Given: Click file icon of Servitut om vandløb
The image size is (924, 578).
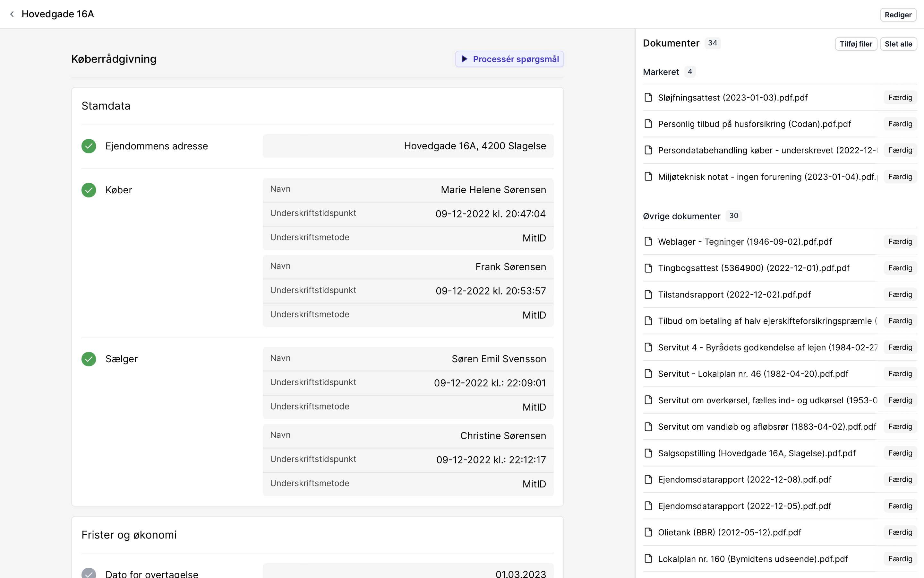Looking at the screenshot, I should pos(648,427).
